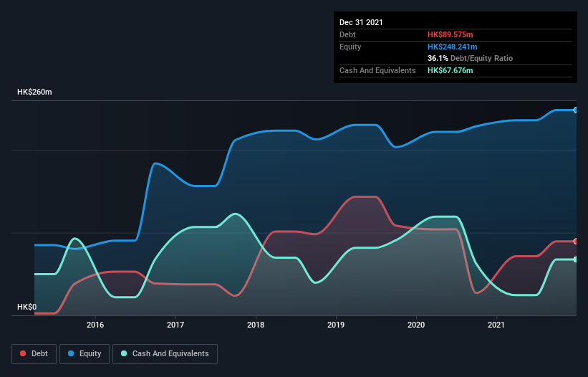Screen dimensions: 588x377
Task: Click the red Debt endpoint marker
Action: click(x=576, y=242)
